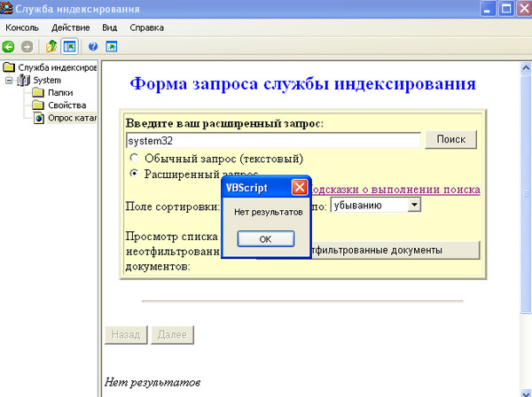This screenshot has height=397, width=532.
Task: Click the System catalog icon in tree
Action: pos(23,81)
